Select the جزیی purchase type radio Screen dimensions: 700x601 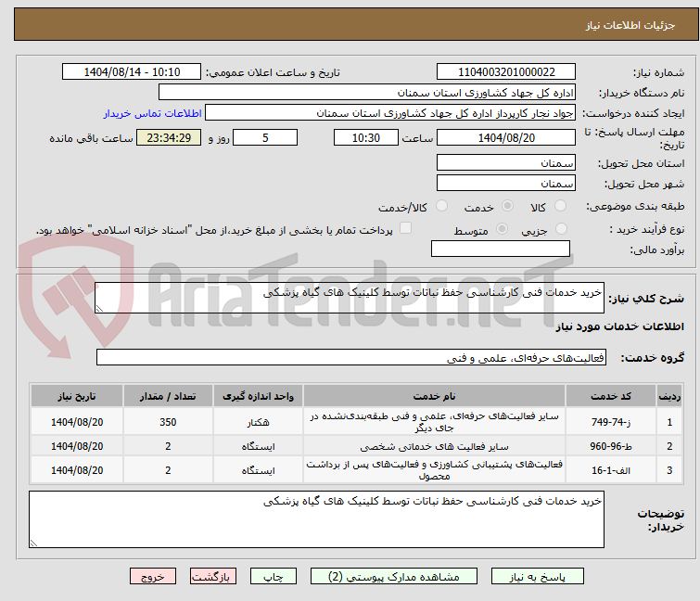point(561,229)
